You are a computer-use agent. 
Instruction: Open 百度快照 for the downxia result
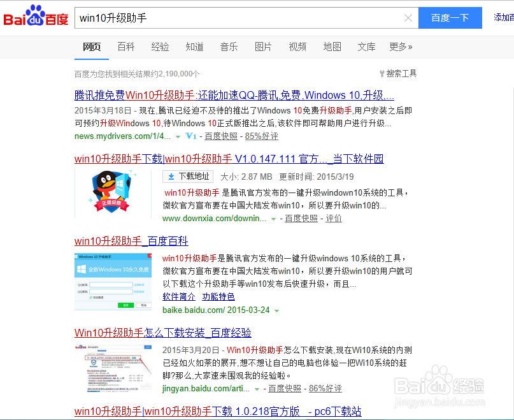(x=301, y=218)
